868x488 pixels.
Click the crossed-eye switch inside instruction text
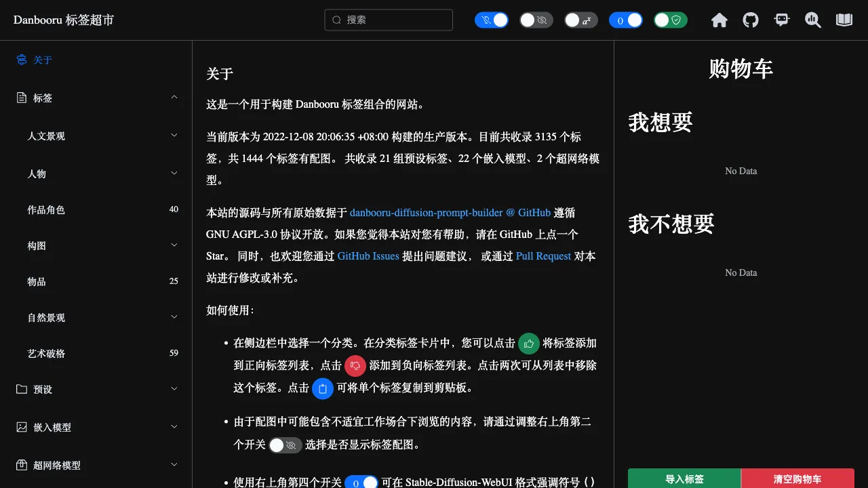click(x=285, y=445)
